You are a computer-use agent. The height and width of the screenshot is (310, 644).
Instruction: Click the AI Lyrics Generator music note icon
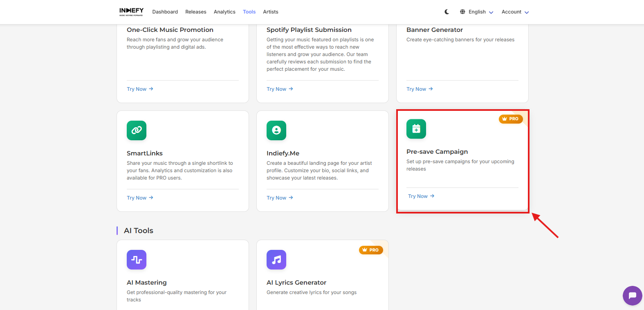pyautogui.click(x=276, y=260)
